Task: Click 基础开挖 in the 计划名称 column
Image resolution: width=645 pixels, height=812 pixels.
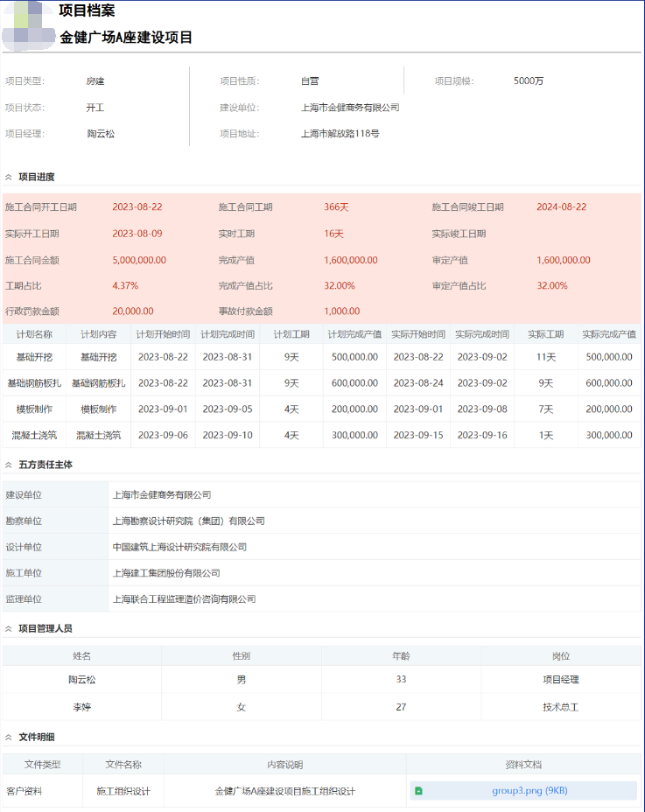Action: click(34, 357)
